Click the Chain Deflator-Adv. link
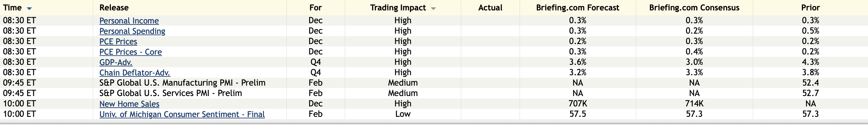 point(135,72)
